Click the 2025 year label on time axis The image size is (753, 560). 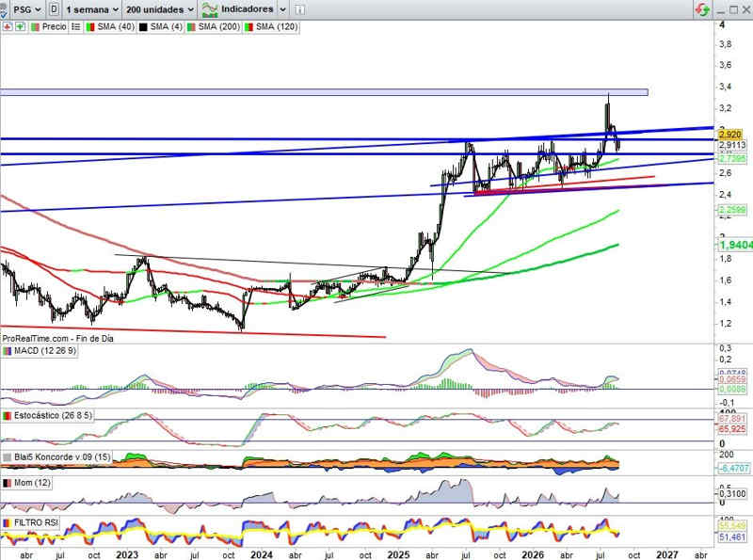398,554
